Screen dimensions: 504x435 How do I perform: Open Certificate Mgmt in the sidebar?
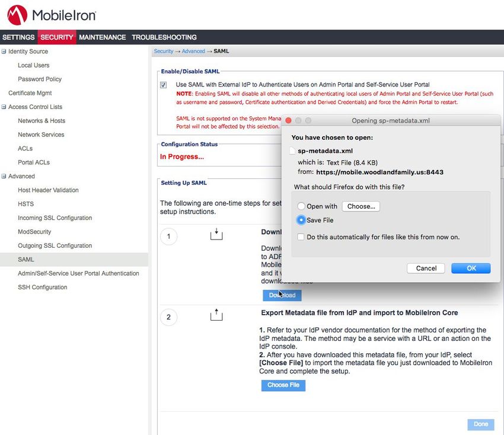point(30,93)
